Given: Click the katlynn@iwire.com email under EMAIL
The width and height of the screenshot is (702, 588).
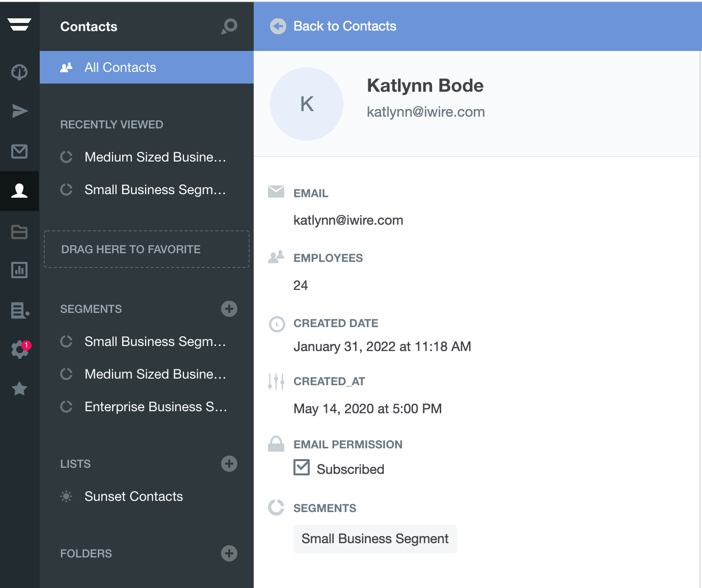Looking at the screenshot, I should click(x=348, y=220).
